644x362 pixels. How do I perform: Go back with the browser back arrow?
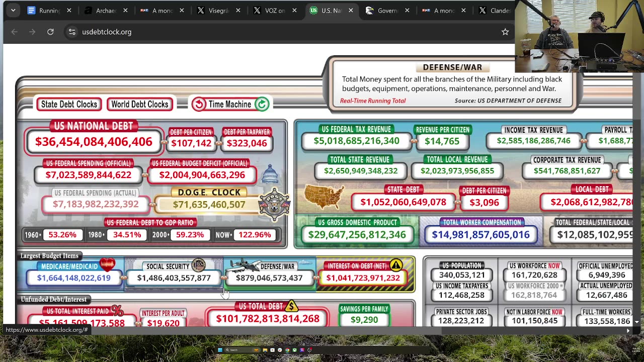[x=14, y=32]
